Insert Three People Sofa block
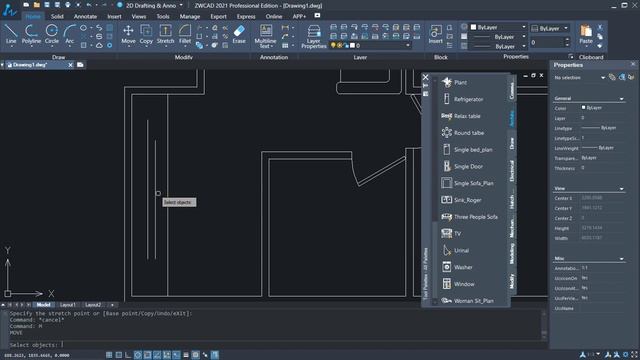Image resolution: width=640 pixels, height=360 pixels. click(469, 217)
